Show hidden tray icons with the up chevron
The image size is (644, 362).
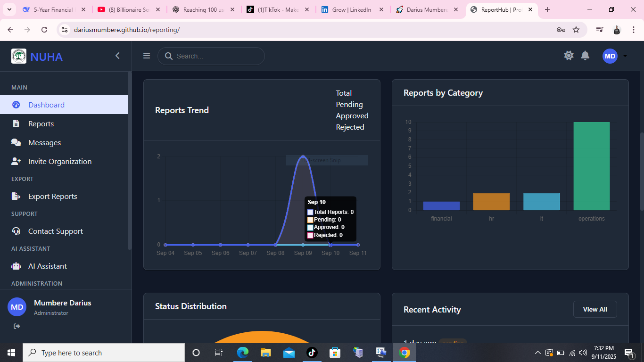[x=538, y=353]
